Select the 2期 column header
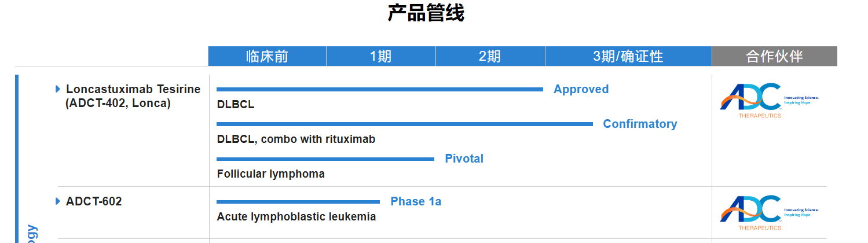 pos(490,56)
